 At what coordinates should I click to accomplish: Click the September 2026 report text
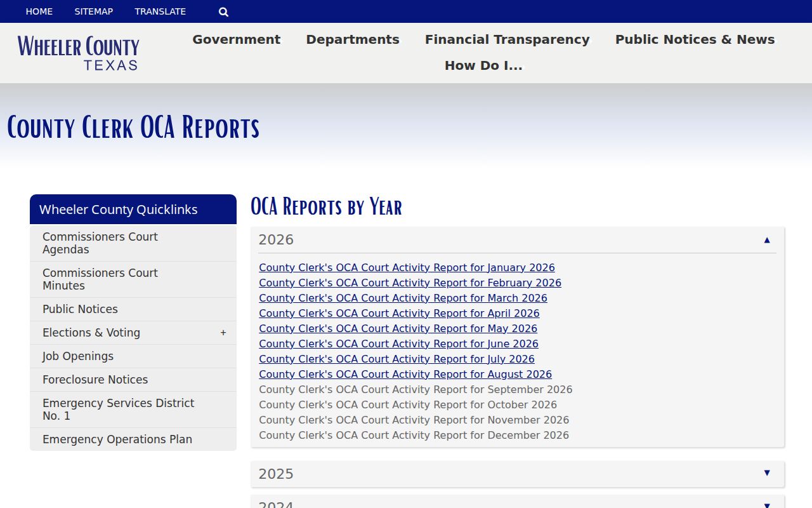click(x=416, y=390)
